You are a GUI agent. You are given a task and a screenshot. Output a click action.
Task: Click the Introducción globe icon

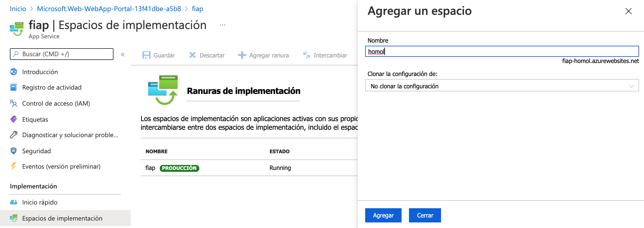14,72
